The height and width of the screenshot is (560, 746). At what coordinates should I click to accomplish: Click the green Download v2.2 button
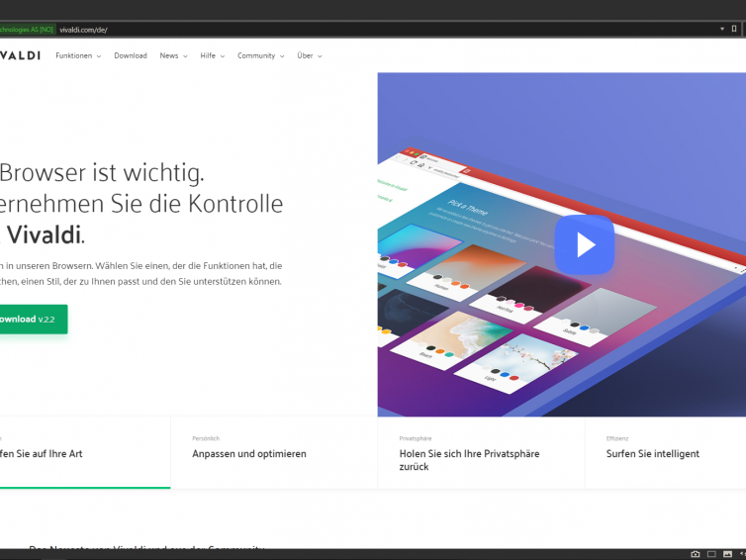[33, 320]
